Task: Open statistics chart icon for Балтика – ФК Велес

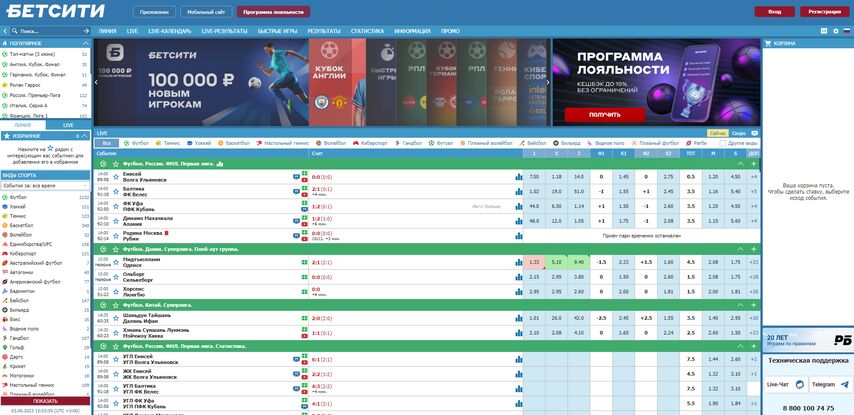Action: point(518,192)
